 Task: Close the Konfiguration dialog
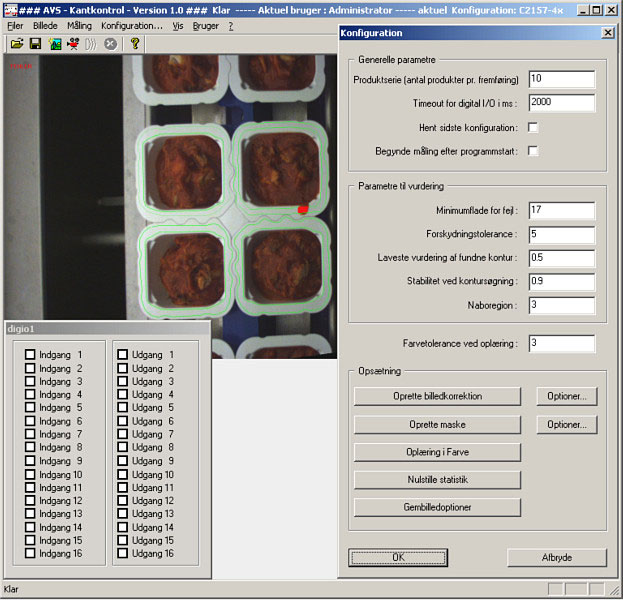click(608, 33)
